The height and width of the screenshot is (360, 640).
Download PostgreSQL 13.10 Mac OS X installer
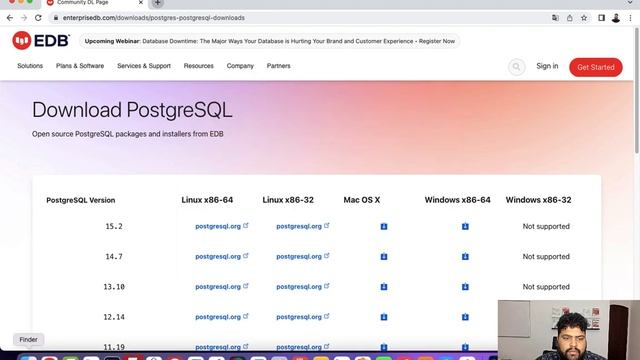pos(384,287)
